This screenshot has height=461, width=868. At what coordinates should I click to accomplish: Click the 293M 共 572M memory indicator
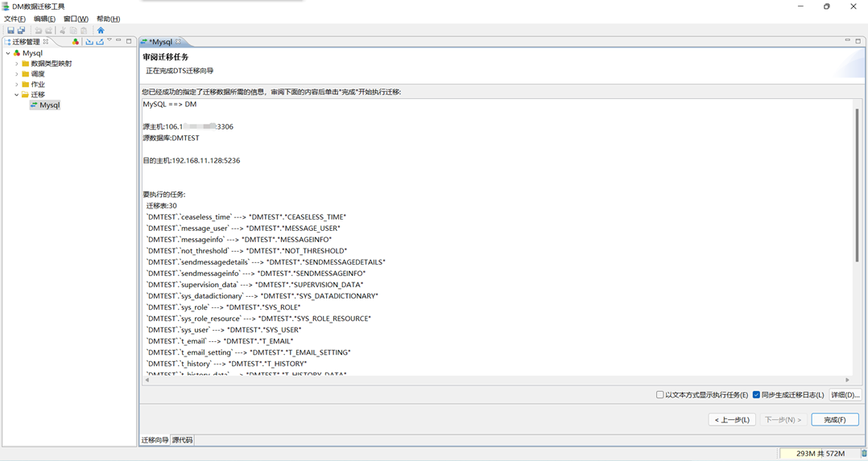click(x=820, y=453)
